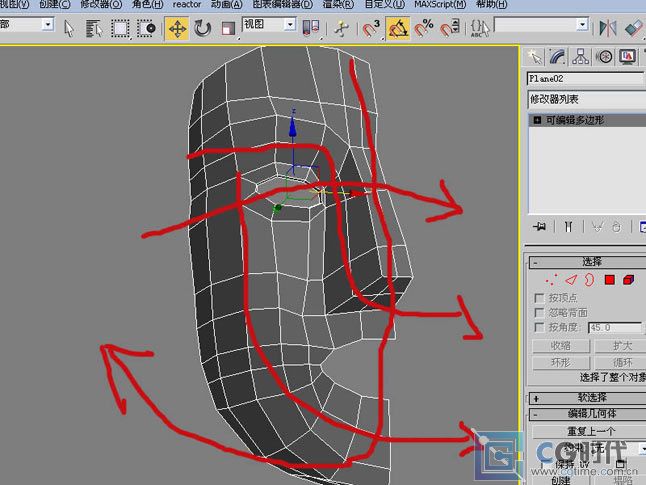Select Vertex sub-object level icon

[x=551, y=280]
